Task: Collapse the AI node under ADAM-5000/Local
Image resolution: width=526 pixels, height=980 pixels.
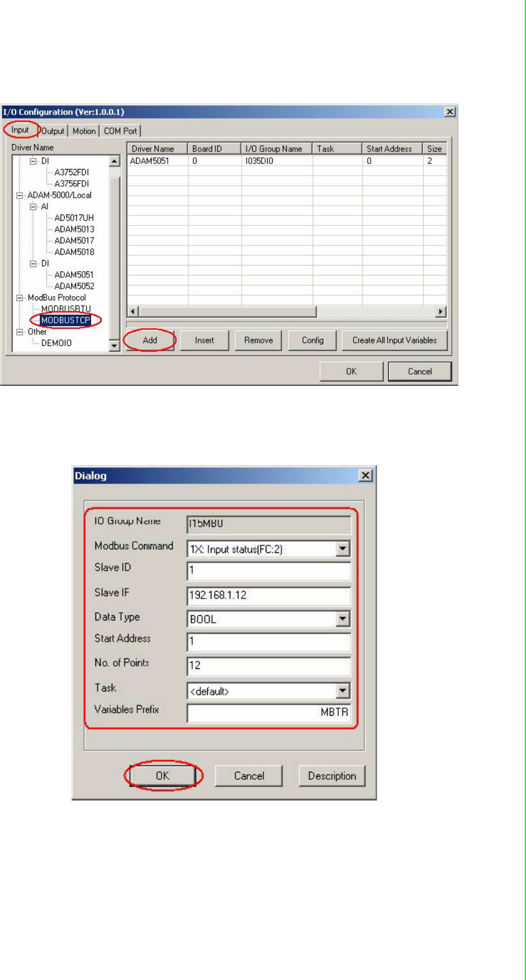Action: pos(33,207)
